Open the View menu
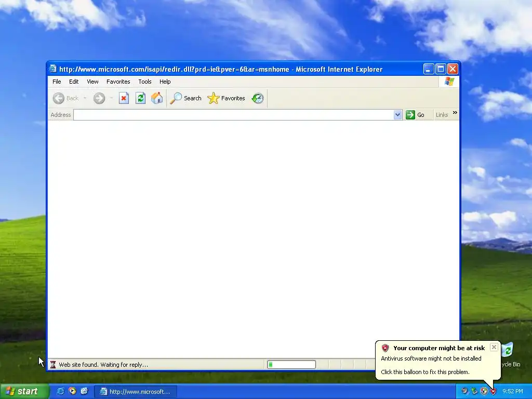 92,82
